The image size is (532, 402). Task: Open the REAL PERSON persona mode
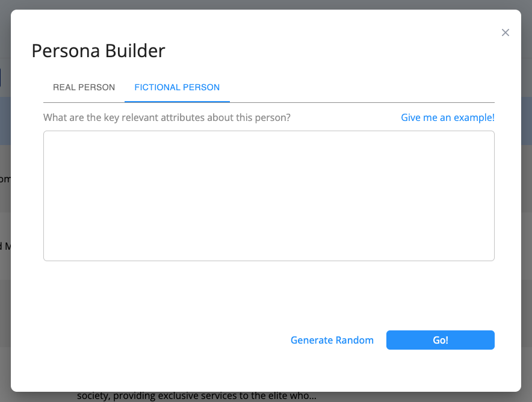point(84,87)
